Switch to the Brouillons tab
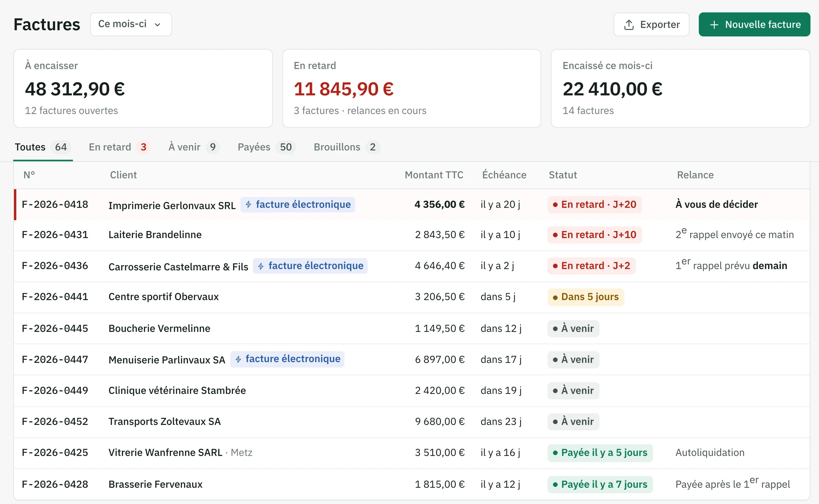 point(347,147)
